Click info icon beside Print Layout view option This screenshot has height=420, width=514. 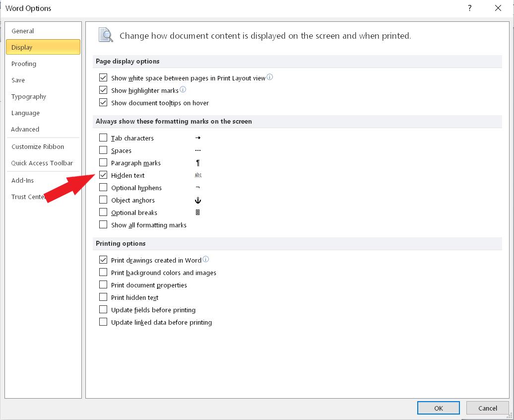[x=269, y=77]
